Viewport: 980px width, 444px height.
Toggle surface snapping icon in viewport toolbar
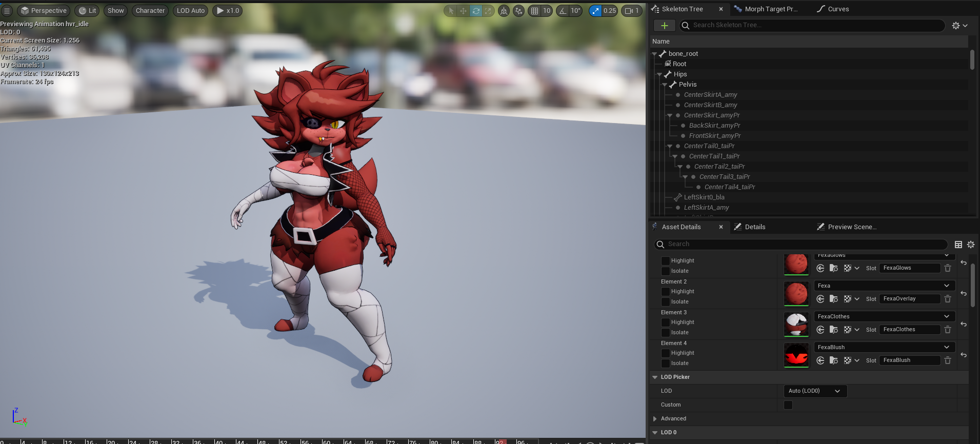point(519,11)
